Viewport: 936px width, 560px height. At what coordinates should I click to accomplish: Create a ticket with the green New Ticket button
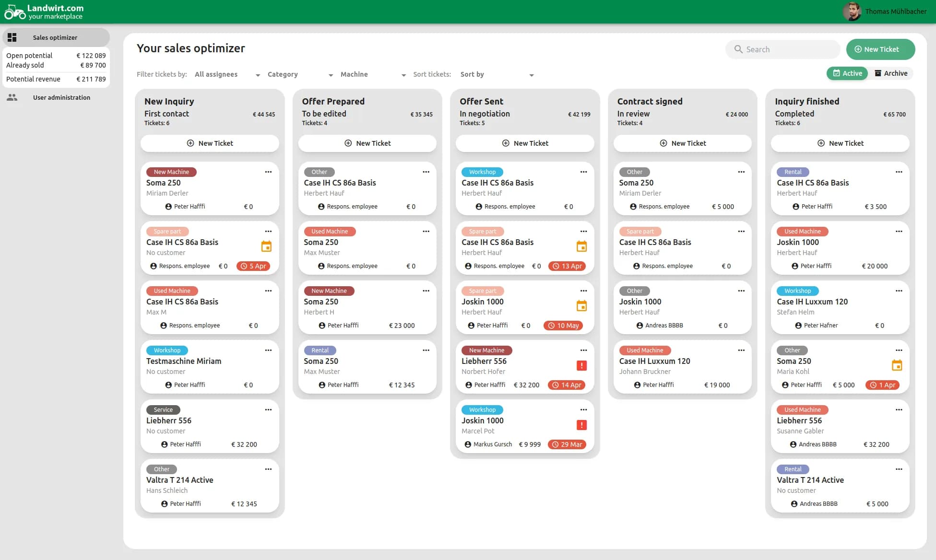(880, 49)
